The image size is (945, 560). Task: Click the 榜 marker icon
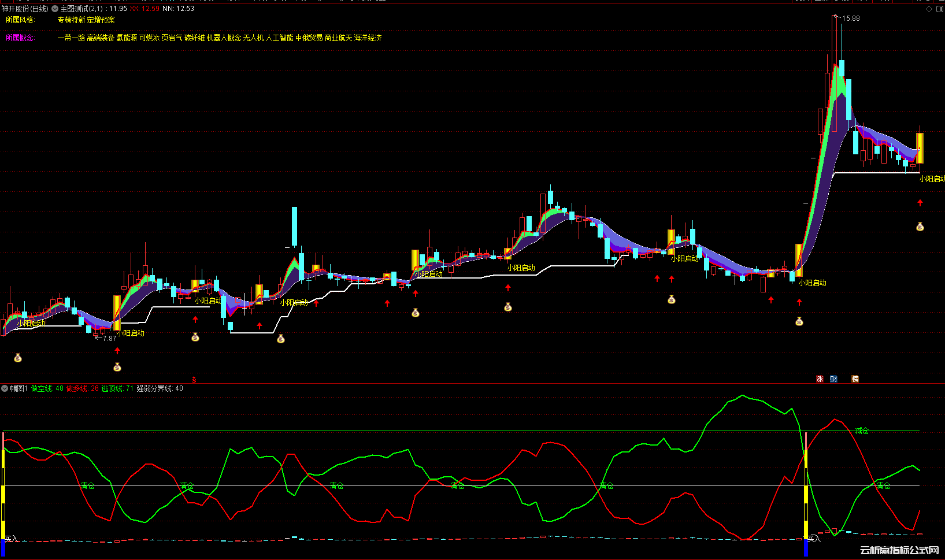click(x=855, y=379)
